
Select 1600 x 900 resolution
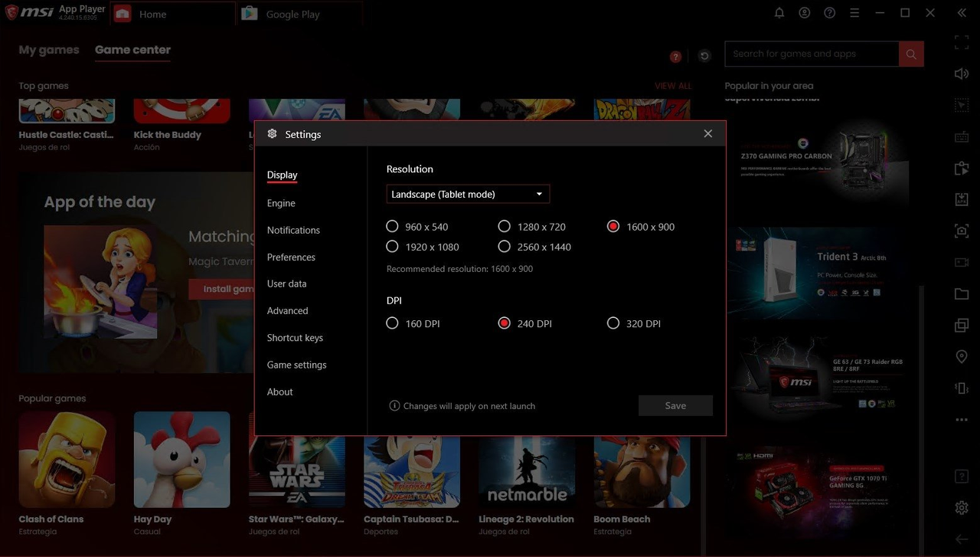(641, 227)
